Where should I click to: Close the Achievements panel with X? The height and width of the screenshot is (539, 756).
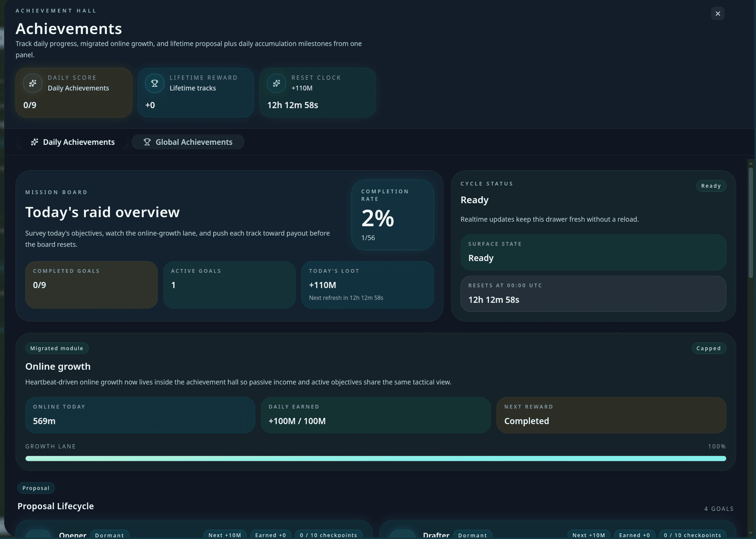717,14
